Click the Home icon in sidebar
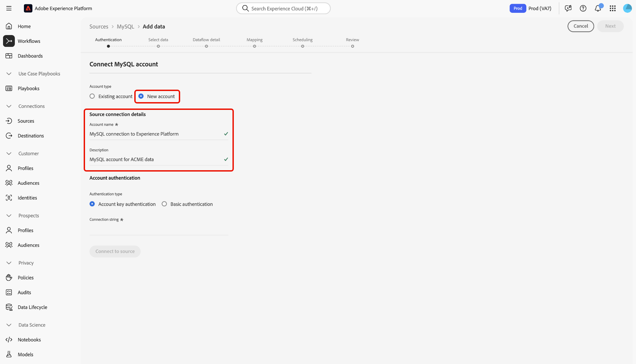636x364 pixels. pos(9,26)
